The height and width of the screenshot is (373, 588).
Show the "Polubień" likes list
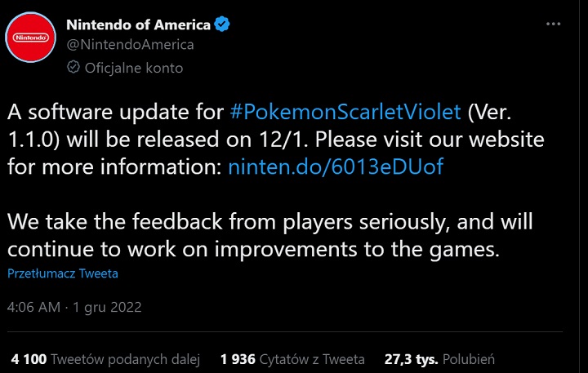[x=469, y=358]
